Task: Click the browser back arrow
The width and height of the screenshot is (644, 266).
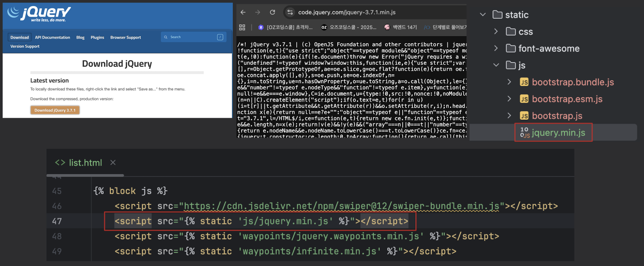Action: (243, 12)
